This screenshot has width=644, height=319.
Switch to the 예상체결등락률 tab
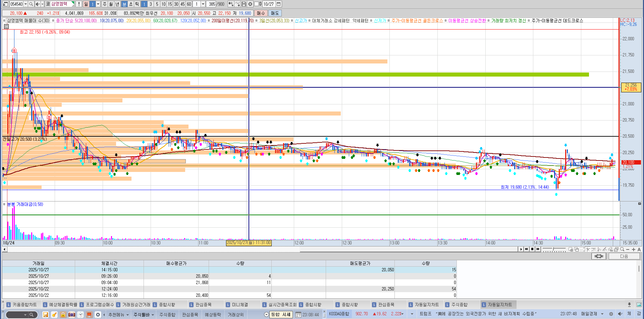[x=60, y=305]
